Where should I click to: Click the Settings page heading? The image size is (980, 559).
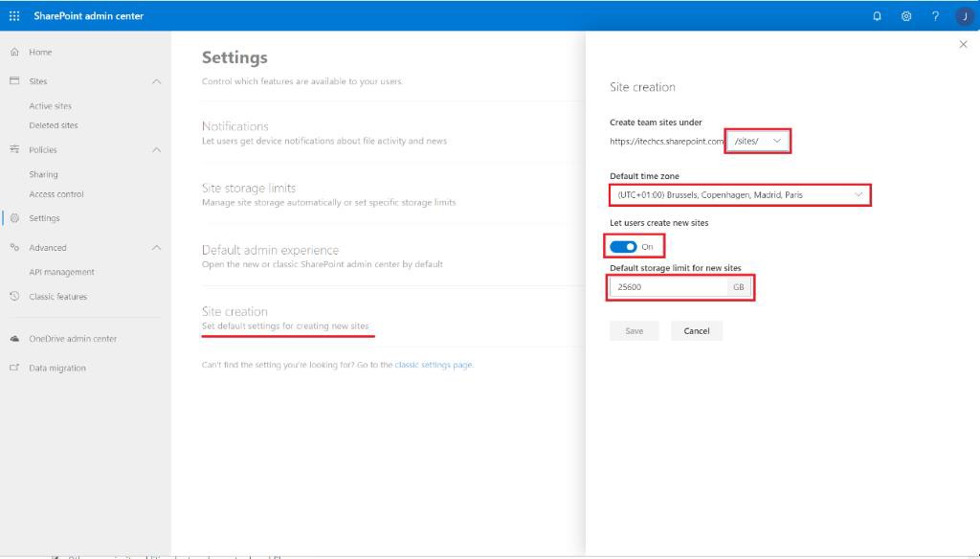pos(234,57)
